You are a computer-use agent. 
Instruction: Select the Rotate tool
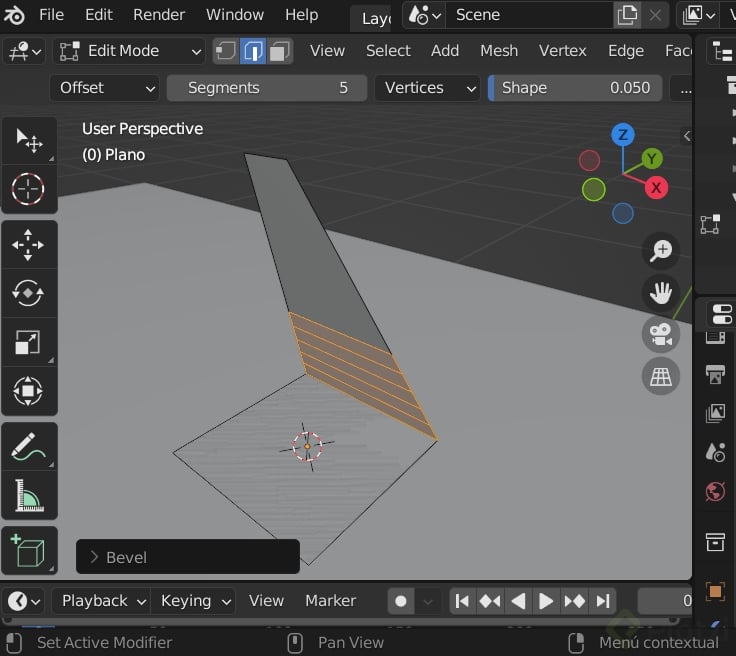coord(28,293)
